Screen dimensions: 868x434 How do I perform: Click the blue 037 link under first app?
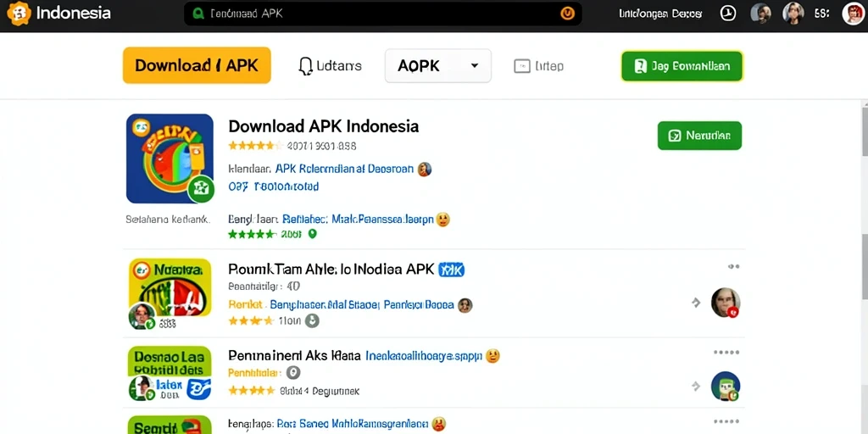(274, 186)
